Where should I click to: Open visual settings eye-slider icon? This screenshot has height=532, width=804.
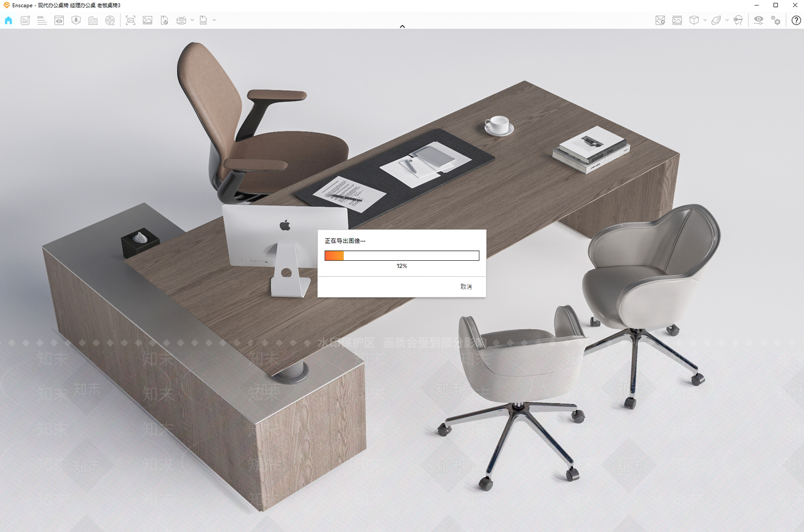click(759, 20)
